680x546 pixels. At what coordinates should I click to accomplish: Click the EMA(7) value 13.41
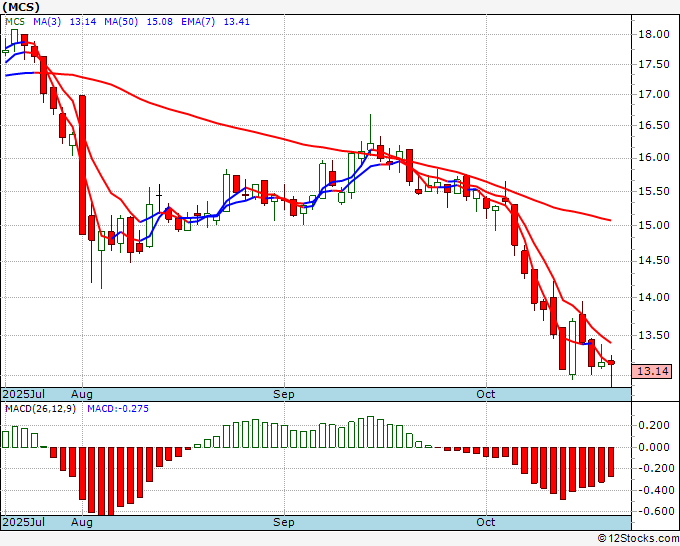click(x=237, y=22)
